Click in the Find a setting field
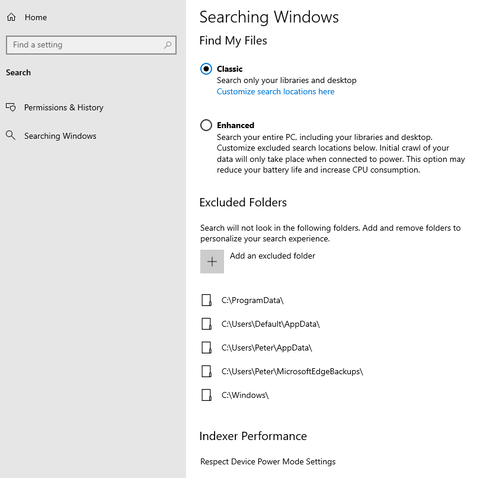Screen dimensions: 480x478 click(91, 45)
